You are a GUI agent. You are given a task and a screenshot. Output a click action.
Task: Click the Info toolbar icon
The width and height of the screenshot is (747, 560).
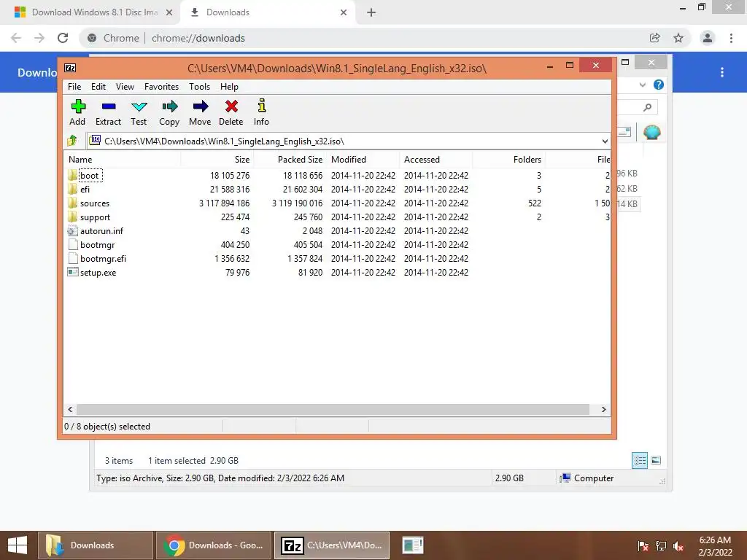(x=262, y=105)
